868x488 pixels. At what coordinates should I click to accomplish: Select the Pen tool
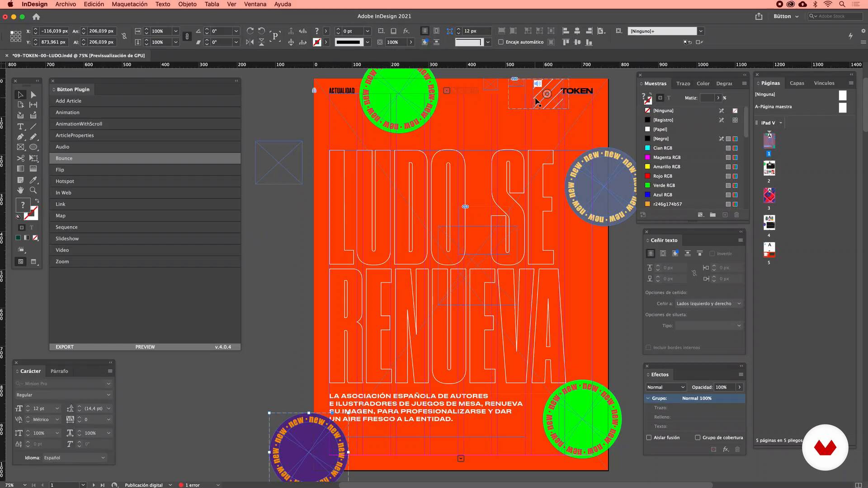point(20,137)
